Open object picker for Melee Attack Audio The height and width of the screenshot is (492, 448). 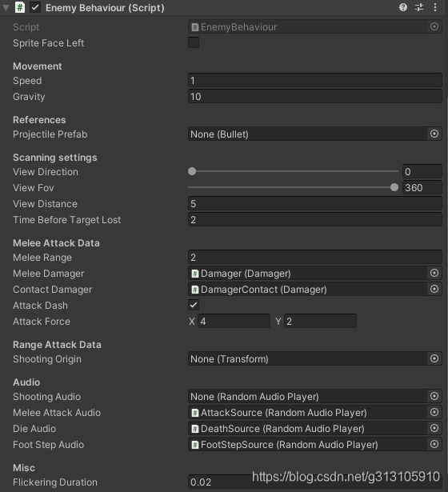click(x=434, y=412)
